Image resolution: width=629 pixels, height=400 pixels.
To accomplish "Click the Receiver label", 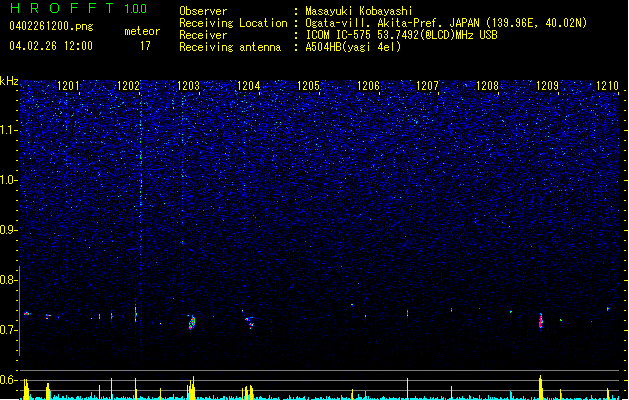I will (x=203, y=35).
